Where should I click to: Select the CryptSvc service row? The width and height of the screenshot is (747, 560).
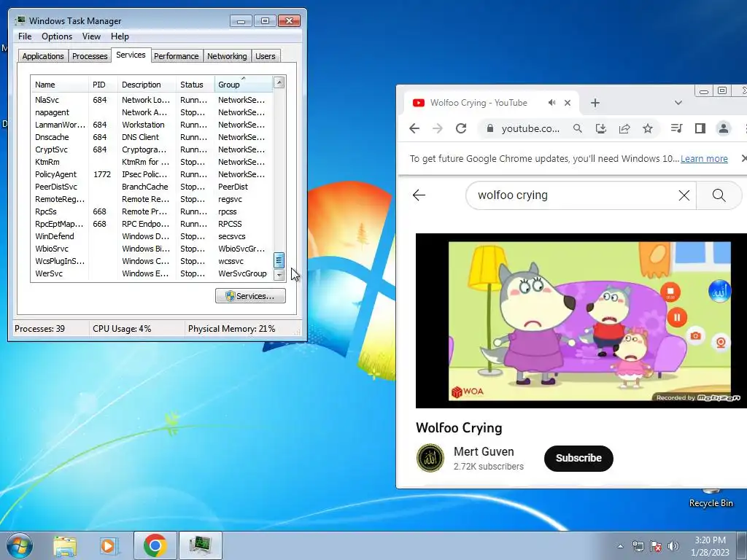[x=152, y=149]
